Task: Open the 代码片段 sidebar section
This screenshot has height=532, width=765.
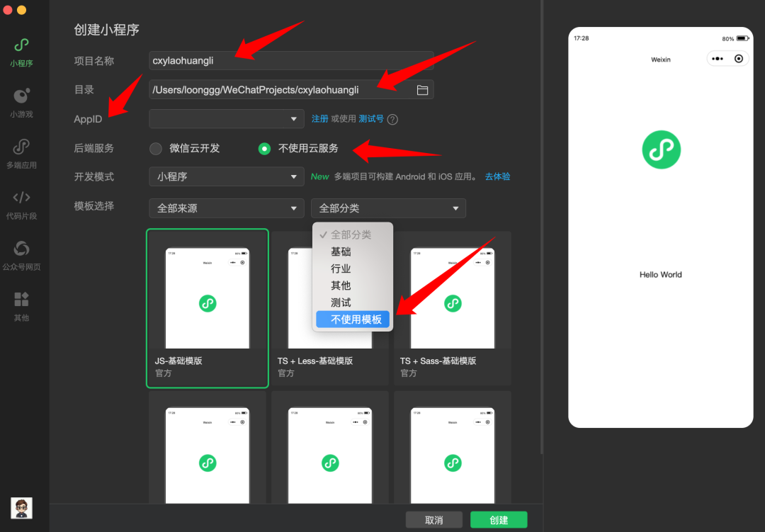Action: [21, 205]
